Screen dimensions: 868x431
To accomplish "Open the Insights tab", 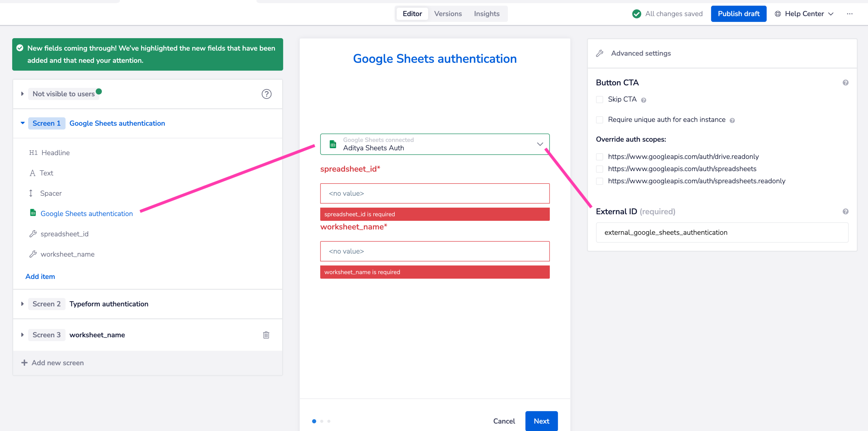I will click(486, 14).
